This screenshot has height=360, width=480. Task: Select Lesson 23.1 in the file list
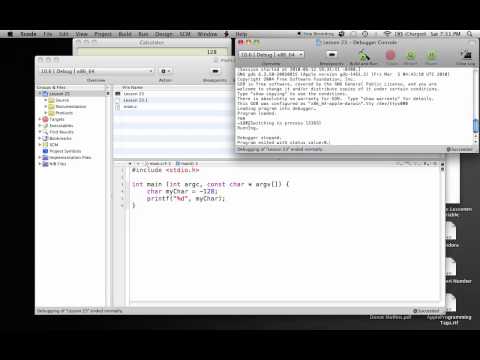click(135, 100)
